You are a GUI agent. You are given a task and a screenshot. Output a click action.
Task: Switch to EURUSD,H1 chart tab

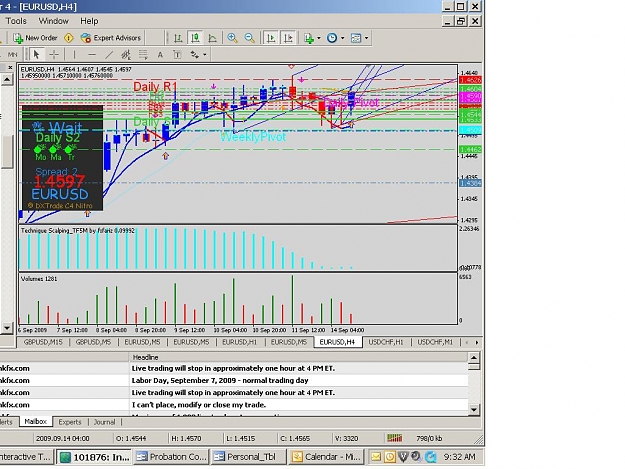click(240, 342)
